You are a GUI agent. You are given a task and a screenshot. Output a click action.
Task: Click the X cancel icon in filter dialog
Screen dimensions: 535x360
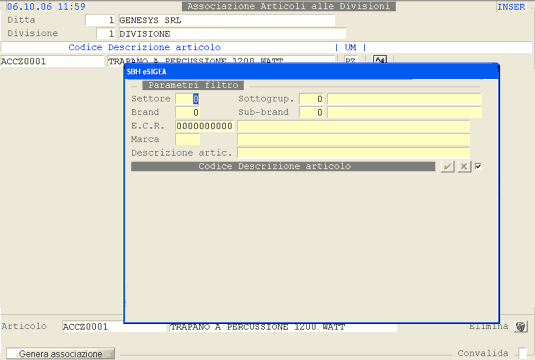(x=464, y=167)
